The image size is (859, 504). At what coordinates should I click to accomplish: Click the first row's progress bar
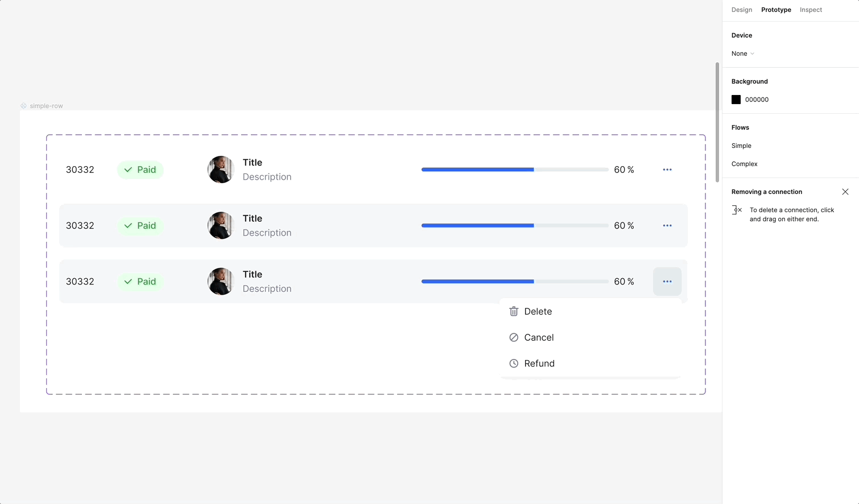[515, 170]
